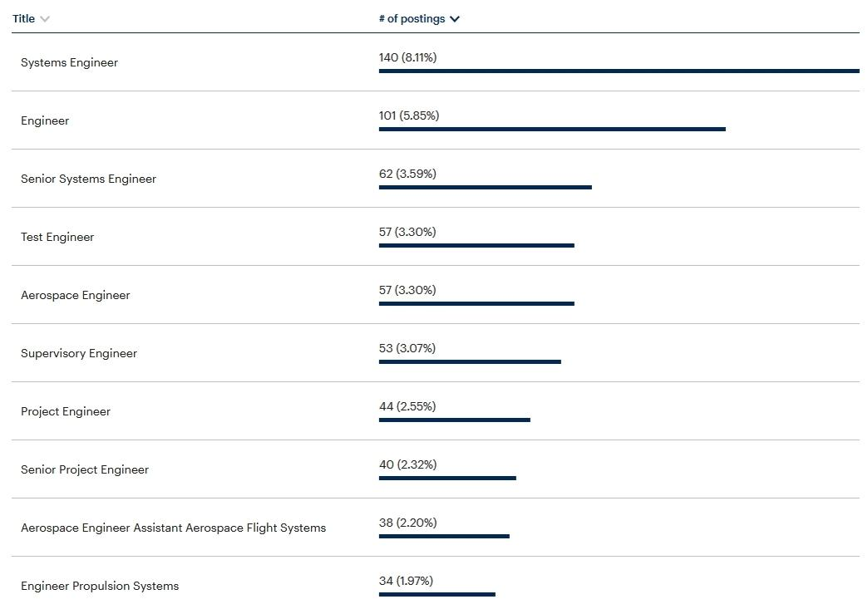Open the Supervisory Engineer listing
This screenshot has width=868, height=609.
[x=78, y=353]
